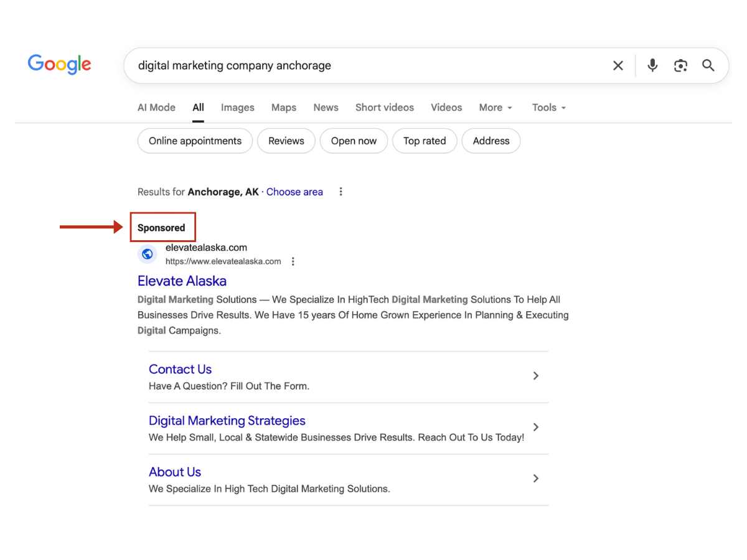Click the chevron on Contact Us row
Image resolution: width=747 pixels, height=560 pixels.
pyautogui.click(x=536, y=376)
